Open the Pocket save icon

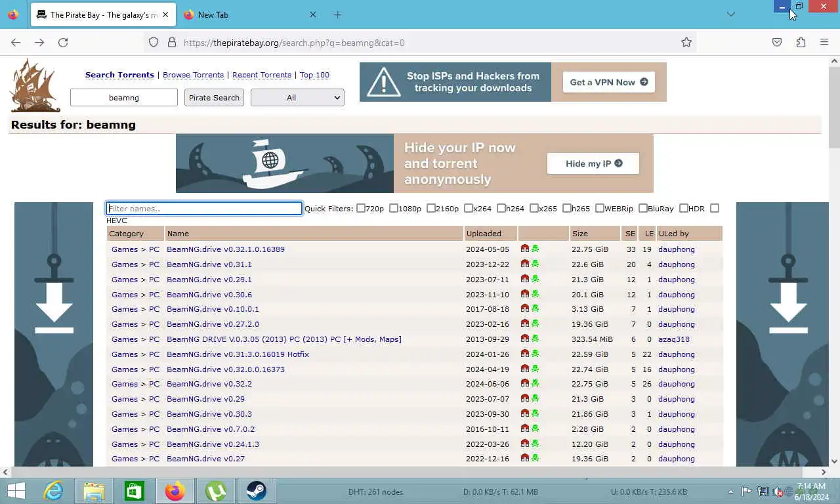coord(777,42)
